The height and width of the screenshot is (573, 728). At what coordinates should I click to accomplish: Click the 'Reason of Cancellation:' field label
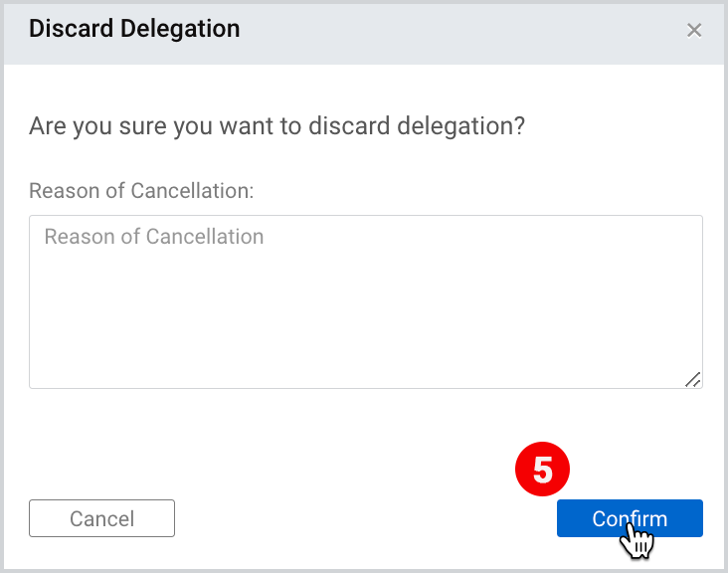click(141, 191)
